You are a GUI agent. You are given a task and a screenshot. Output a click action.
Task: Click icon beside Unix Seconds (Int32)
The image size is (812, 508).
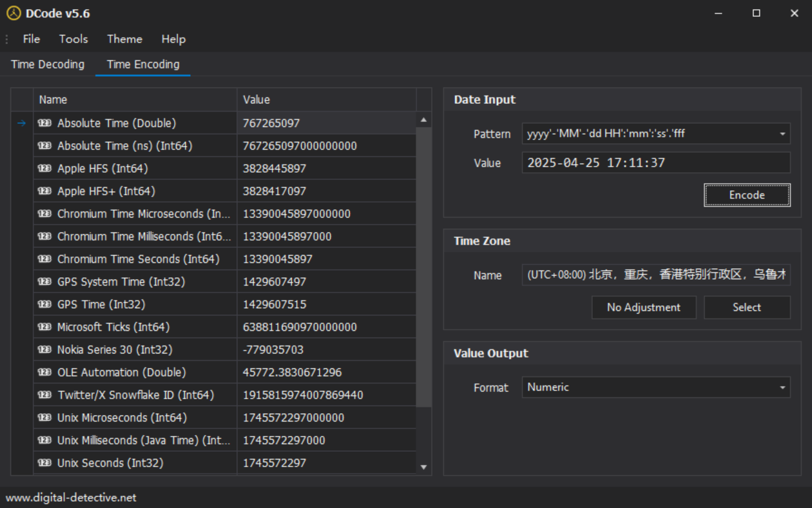(x=45, y=463)
